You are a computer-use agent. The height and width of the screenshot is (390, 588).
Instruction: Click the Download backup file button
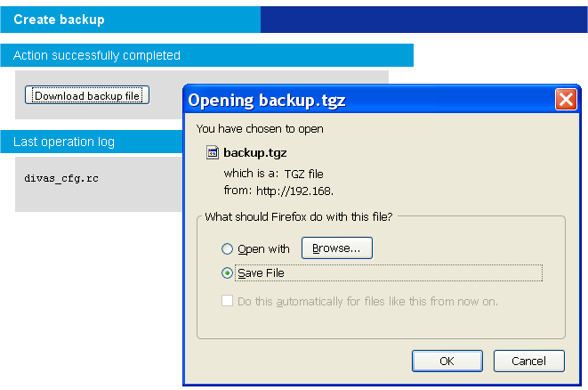click(x=87, y=96)
